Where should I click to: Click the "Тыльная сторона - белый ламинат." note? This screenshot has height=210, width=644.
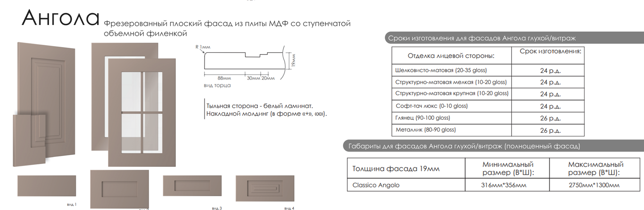[260, 106]
